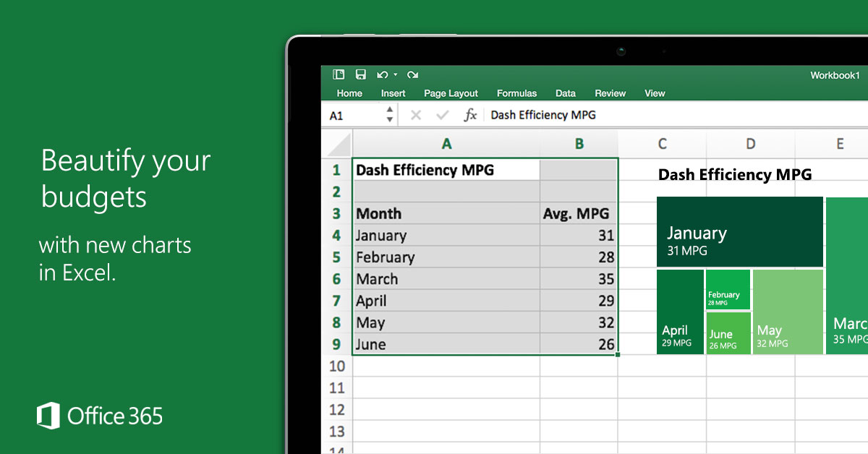Select column B header
868x454 pixels.
pos(579,144)
